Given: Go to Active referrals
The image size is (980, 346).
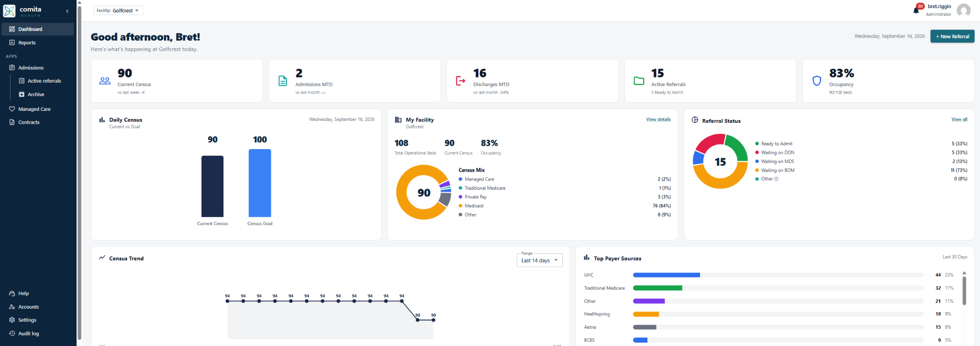Looking at the screenshot, I should click(44, 81).
